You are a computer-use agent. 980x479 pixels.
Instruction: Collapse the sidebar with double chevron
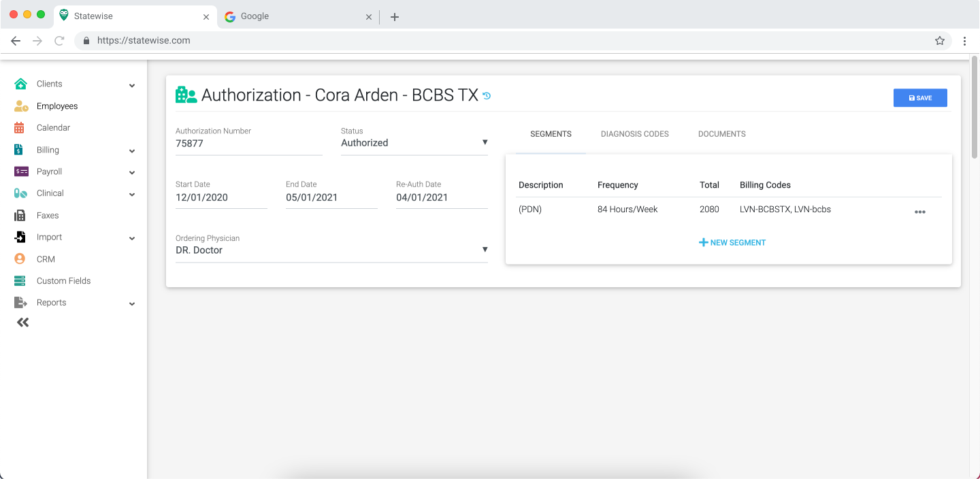pyautogui.click(x=23, y=323)
